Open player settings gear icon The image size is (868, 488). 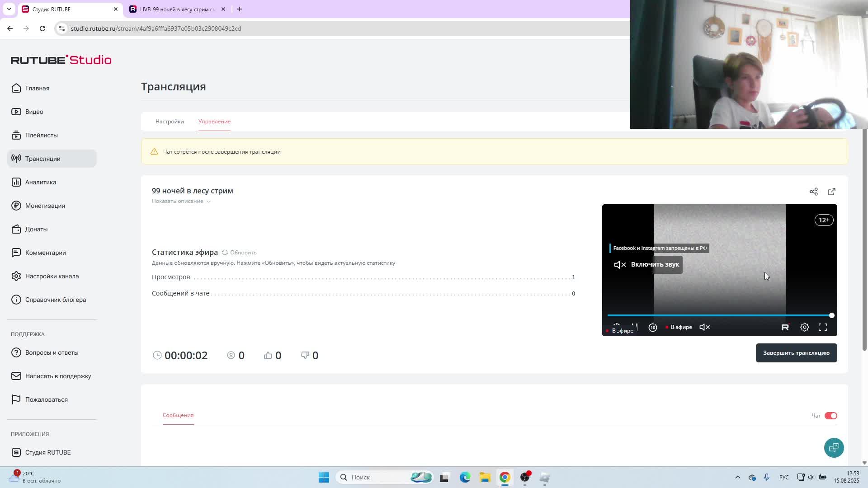[804, 327]
